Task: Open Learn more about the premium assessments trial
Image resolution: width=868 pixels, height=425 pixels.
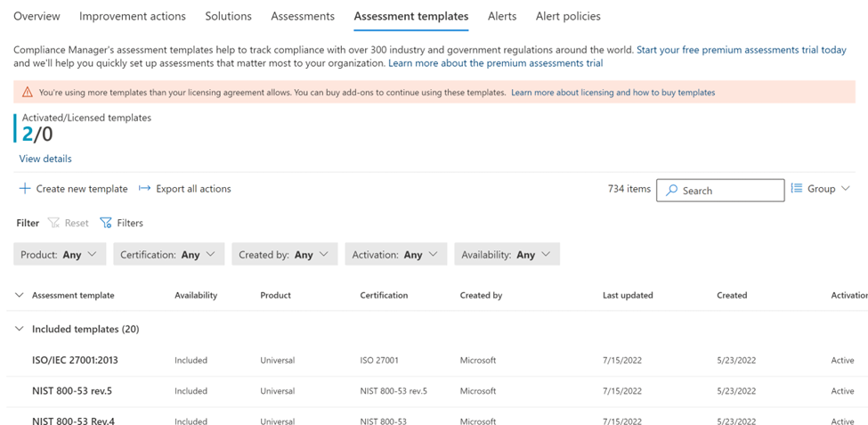Action: click(x=496, y=63)
